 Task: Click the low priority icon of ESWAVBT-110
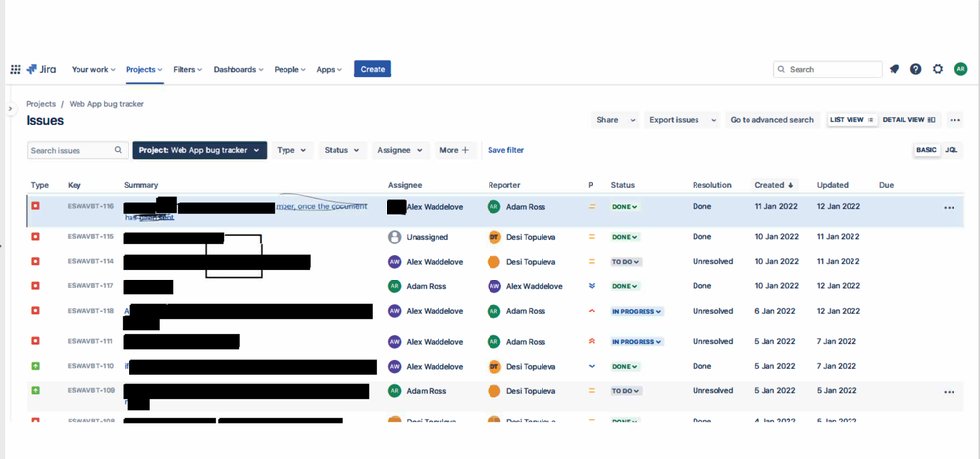(592, 366)
